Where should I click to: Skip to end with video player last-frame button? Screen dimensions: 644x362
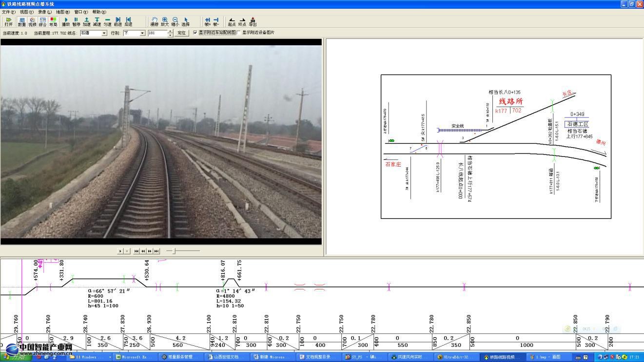click(156, 251)
